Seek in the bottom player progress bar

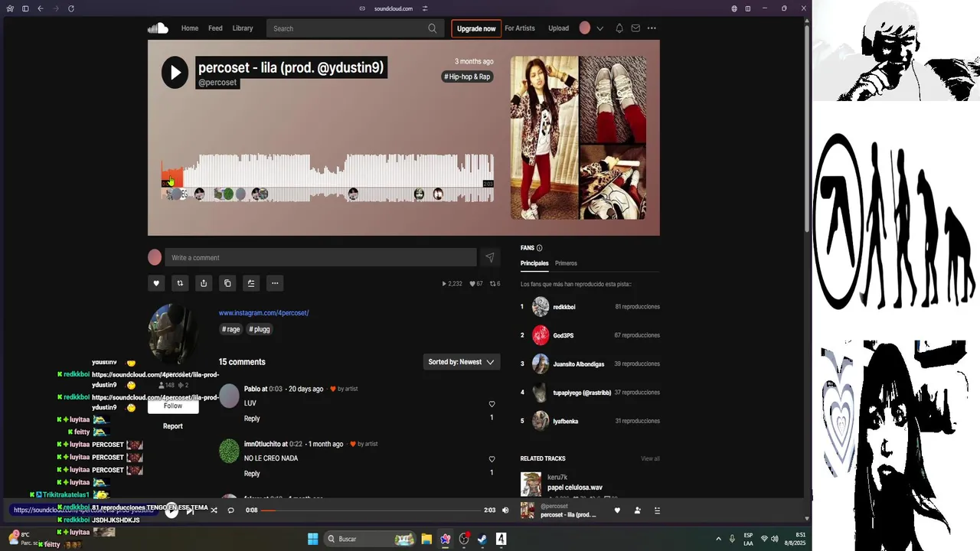tap(371, 510)
